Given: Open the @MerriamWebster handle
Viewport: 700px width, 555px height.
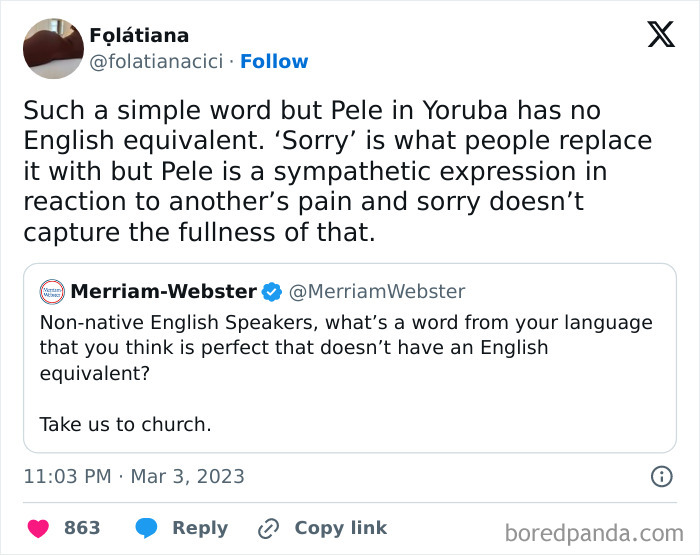Looking at the screenshot, I should coord(377,292).
